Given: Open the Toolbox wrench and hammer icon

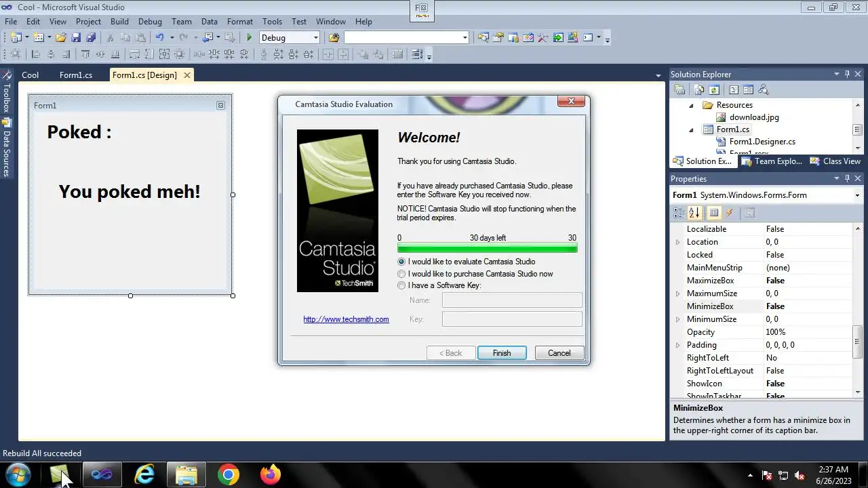Looking at the screenshot, I should tap(542, 37).
